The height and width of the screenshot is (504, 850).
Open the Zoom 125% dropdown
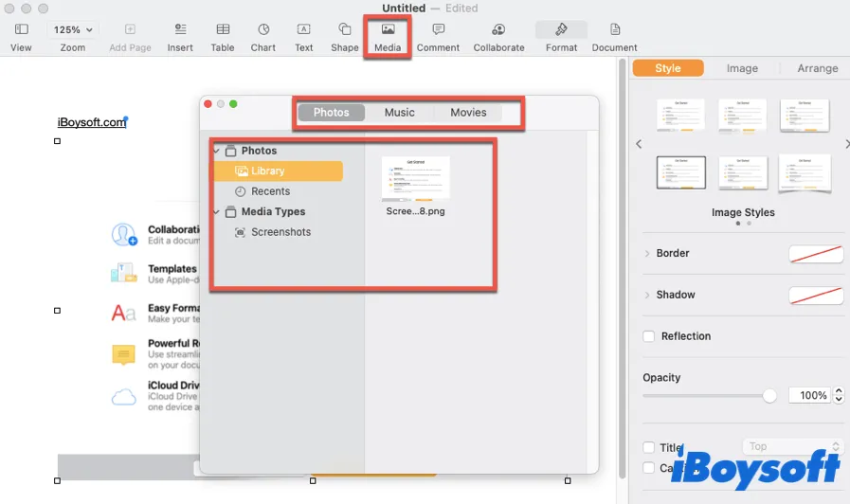(x=72, y=30)
